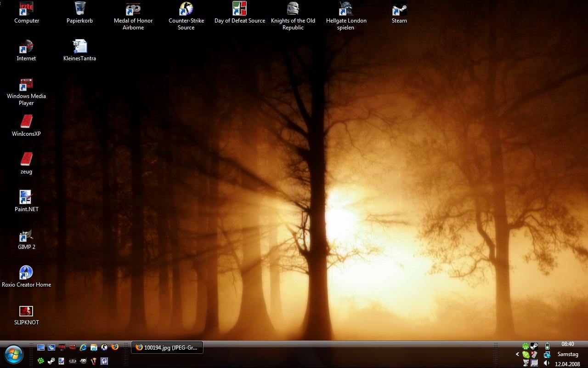Select the Medal of Honor Airborne icon
Screen dimensions: 588x368
coord(133,10)
